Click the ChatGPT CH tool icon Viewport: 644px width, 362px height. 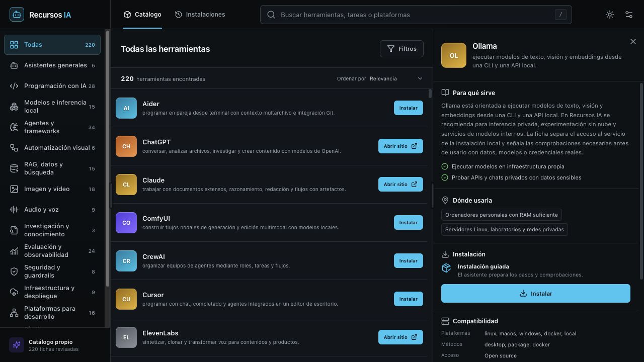(126, 146)
